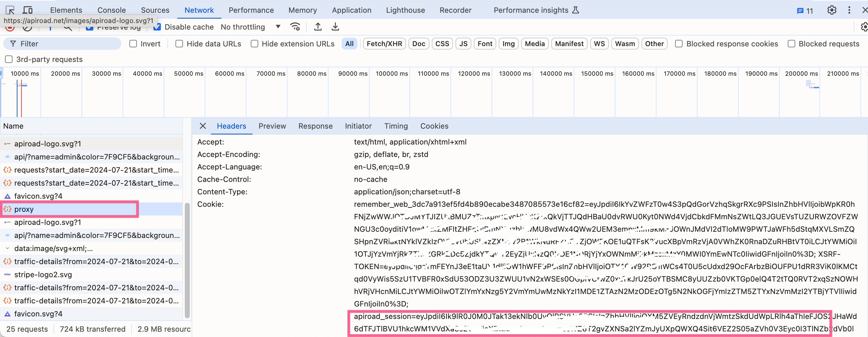This screenshot has width=868, height=337.
Task: Filter by Manifest requests
Action: tap(569, 44)
